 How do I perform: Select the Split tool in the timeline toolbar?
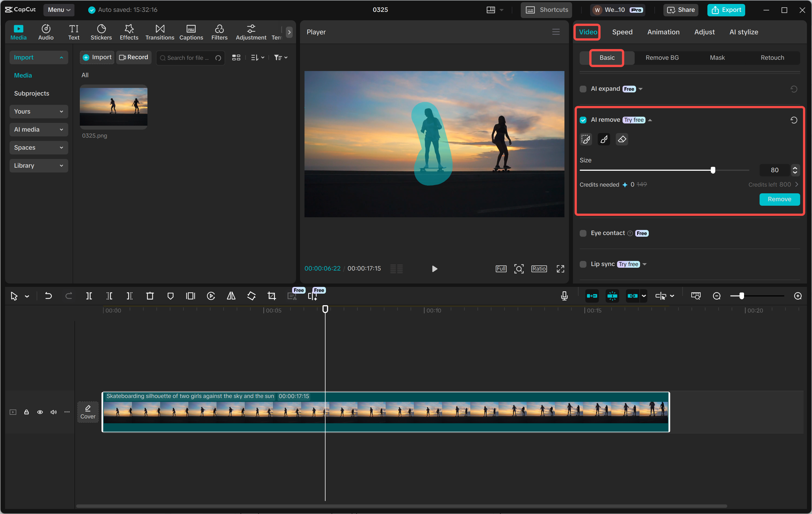point(89,296)
